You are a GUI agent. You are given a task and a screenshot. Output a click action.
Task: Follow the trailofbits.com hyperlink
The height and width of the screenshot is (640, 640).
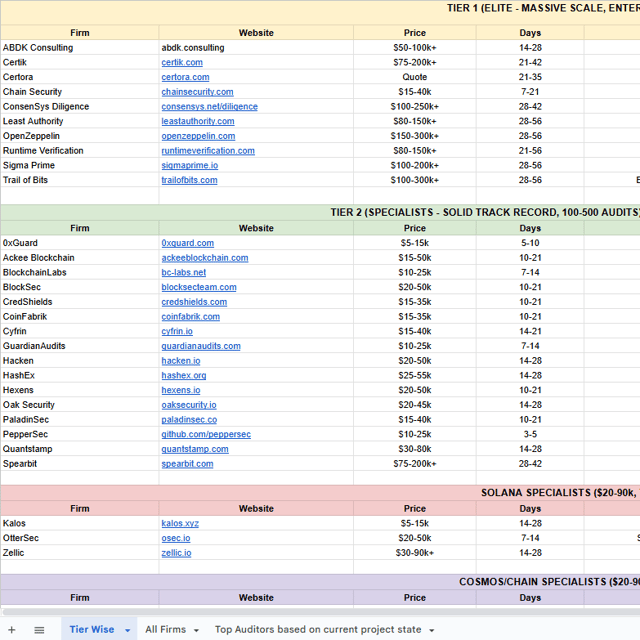click(x=189, y=180)
